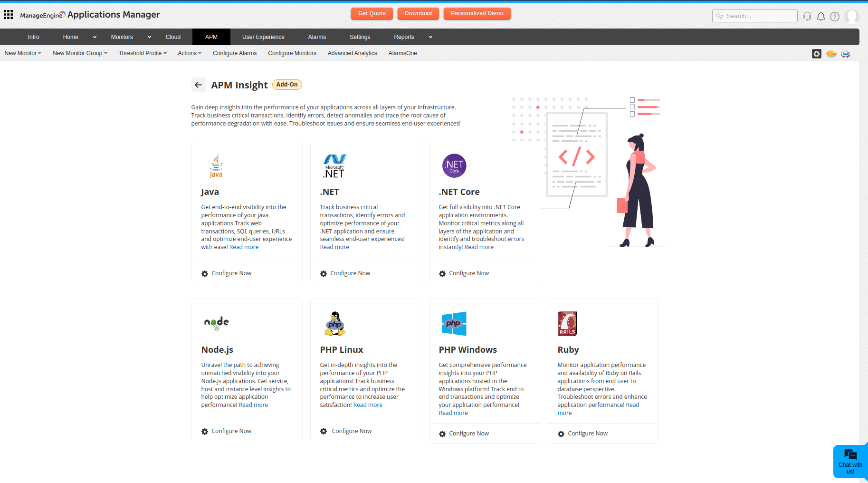Click the PHP Linux penguin logo
The height and width of the screenshot is (483, 868).
pyautogui.click(x=335, y=324)
